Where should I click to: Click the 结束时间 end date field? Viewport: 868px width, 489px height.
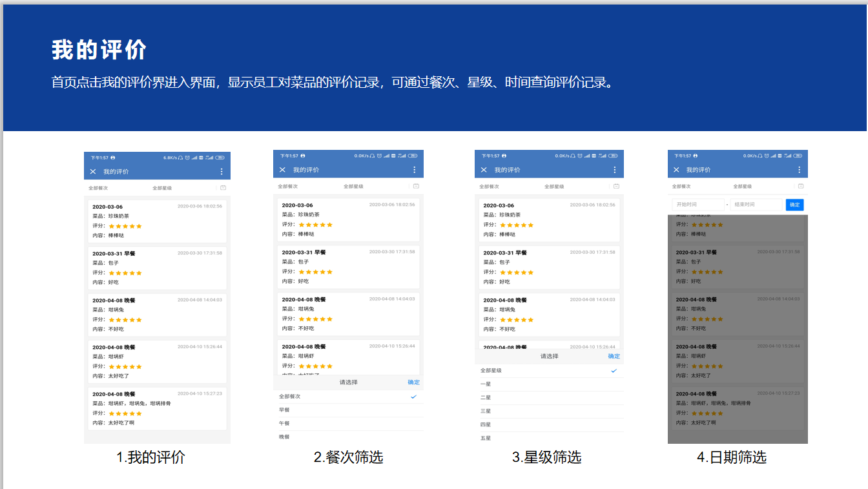(x=756, y=205)
